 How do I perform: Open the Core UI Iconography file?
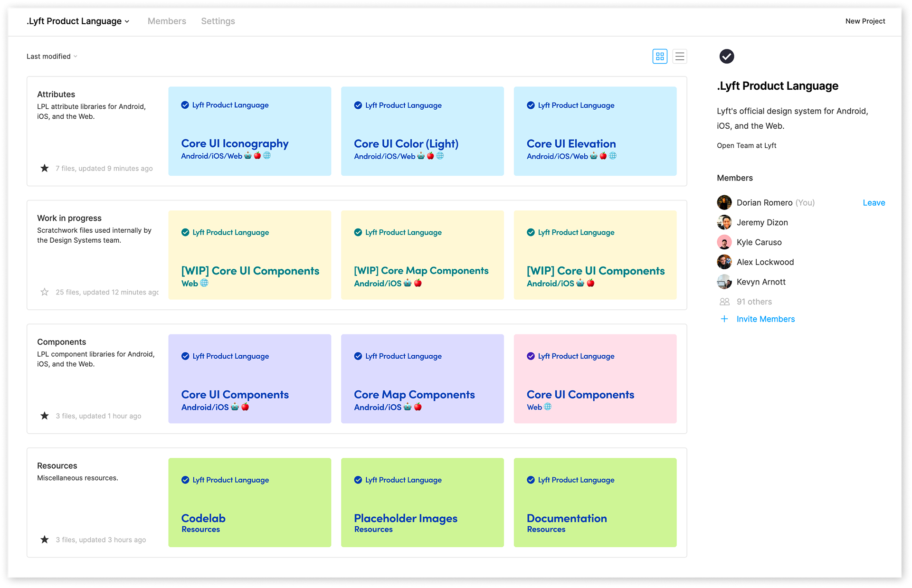[250, 131]
